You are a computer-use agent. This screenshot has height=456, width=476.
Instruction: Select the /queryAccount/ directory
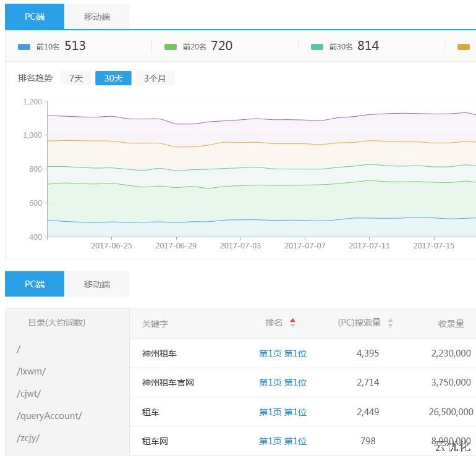49,416
